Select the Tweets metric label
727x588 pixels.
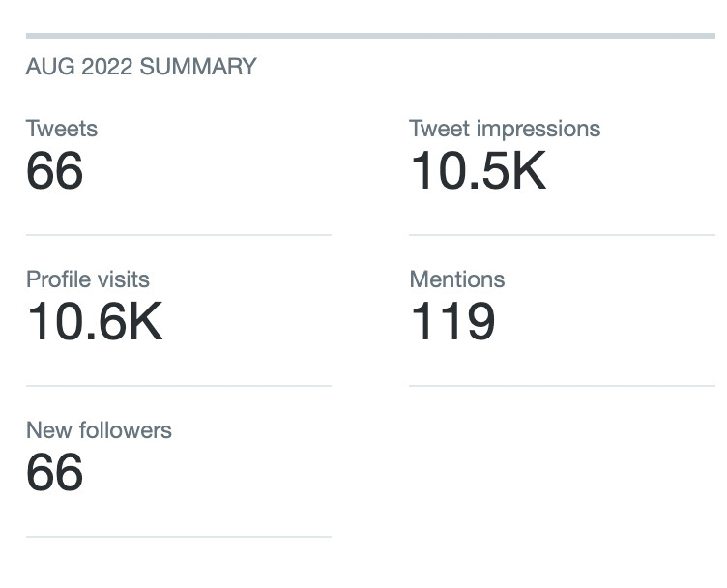(62, 129)
